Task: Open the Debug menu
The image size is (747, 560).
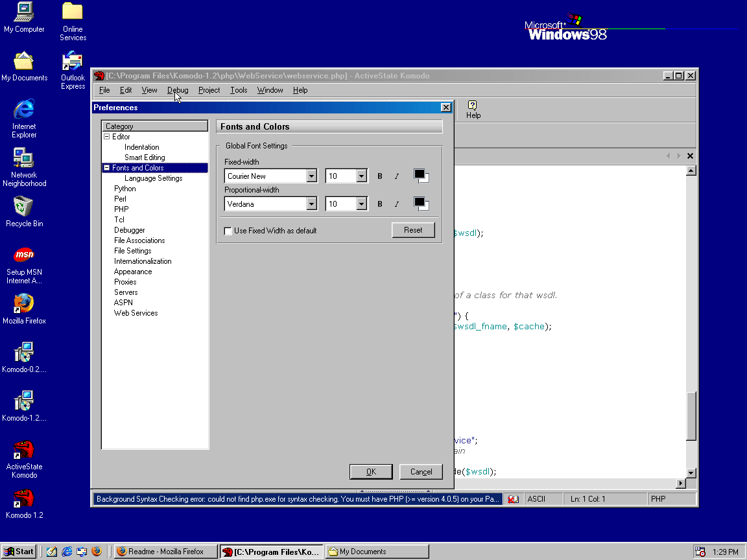Action: click(178, 90)
